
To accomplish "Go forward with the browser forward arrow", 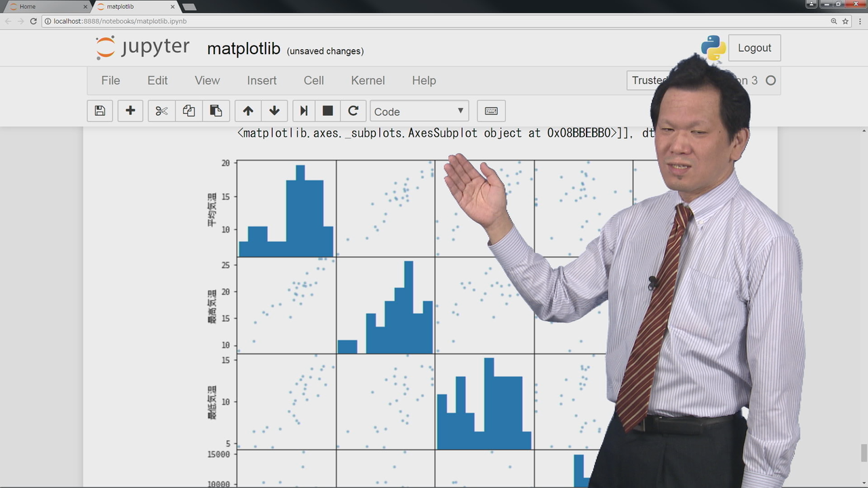I will pyautogui.click(x=20, y=21).
